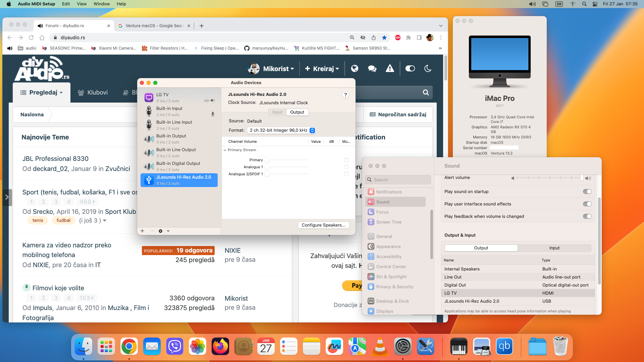
Task: Check mute box for Analogue 2/SPDIF 1
Action: click(346, 174)
